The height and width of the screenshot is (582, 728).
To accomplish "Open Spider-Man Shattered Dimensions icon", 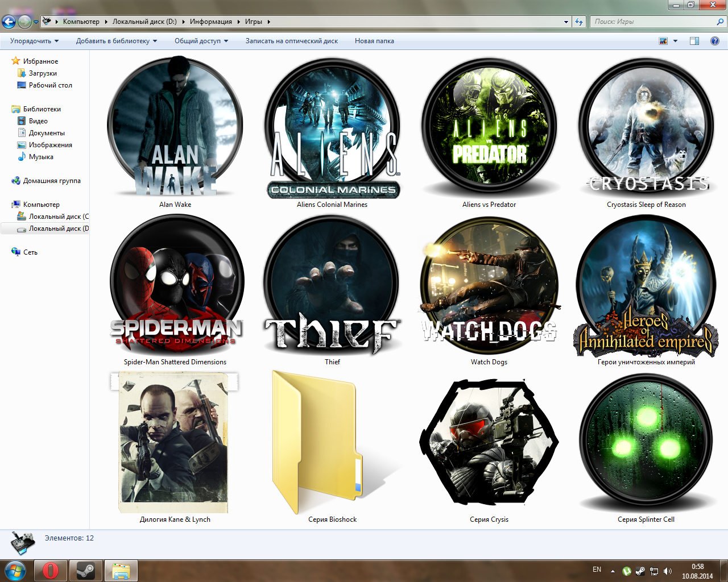I will (x=176, y=284).
